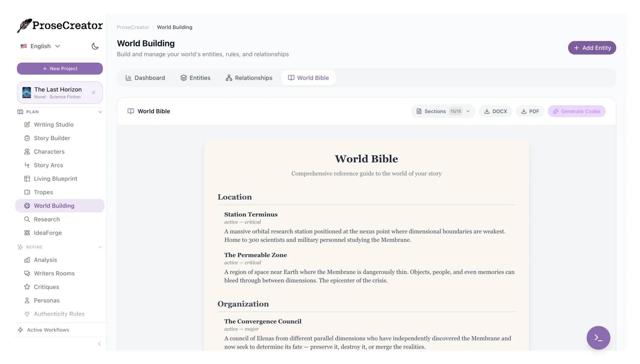Go to Living Blueprint page

pos(55,178)
